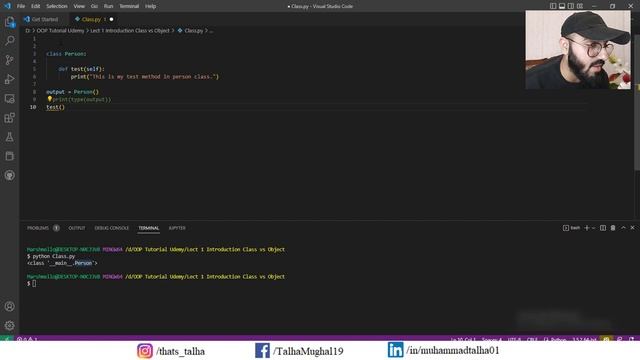Open the Search view in activity bar
This screenshot has height=360, width=640.
9,41
